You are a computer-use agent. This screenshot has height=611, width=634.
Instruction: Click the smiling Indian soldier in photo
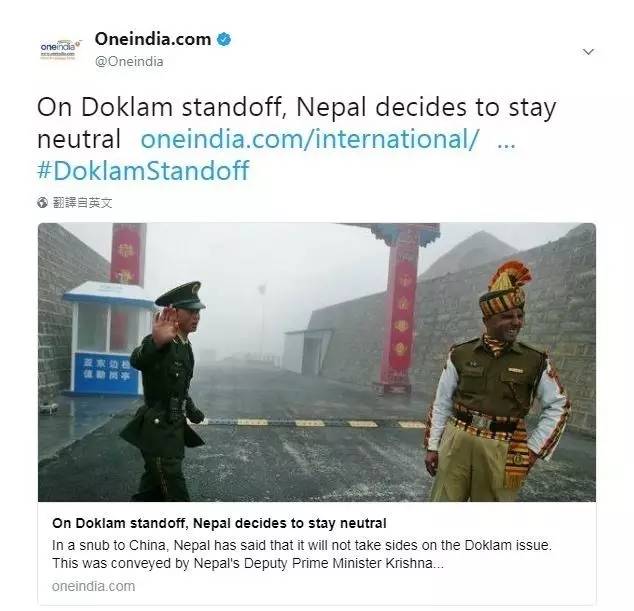(497, 382)
